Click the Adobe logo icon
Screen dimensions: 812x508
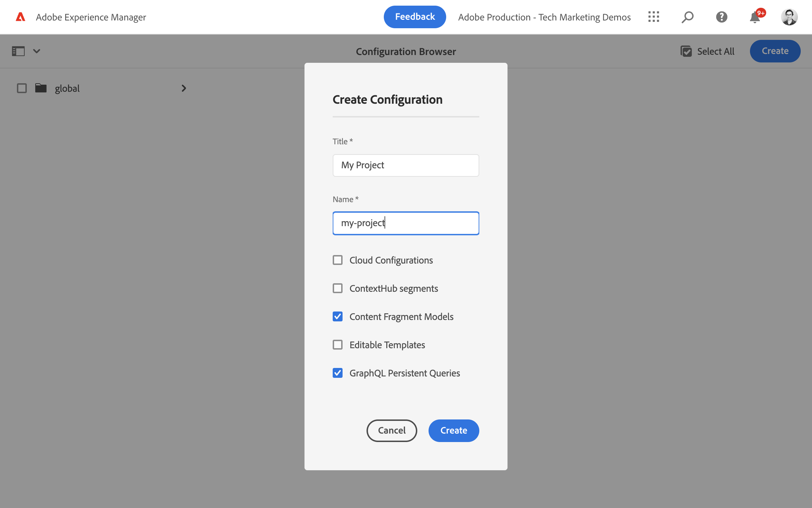(20, 17)
